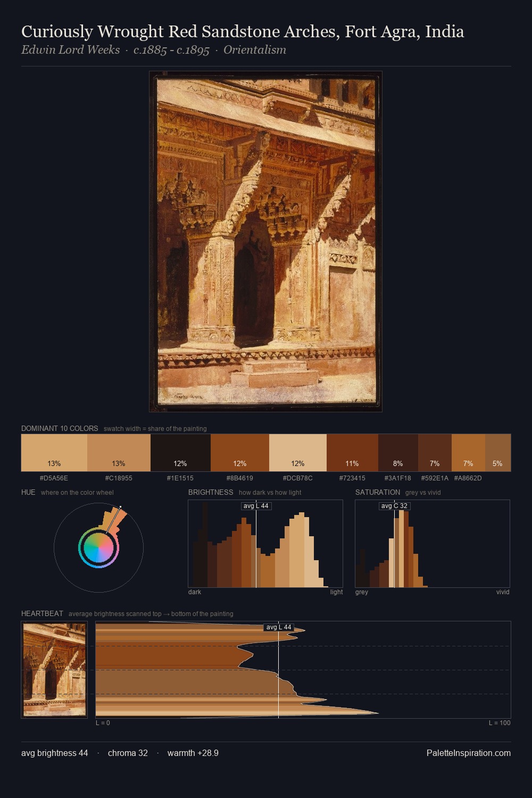This screenshot has height=798, width=532.
Task: Click 'swatch width = share of the painting' caption
Action: pos(155,429)
